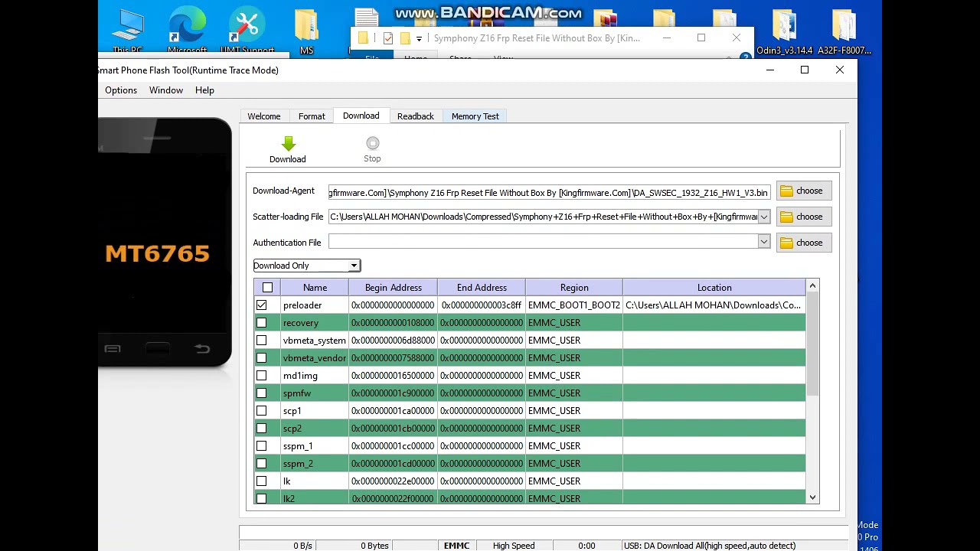
Task: Click the Authentication File choose folder button
Action: coord(803,243)
